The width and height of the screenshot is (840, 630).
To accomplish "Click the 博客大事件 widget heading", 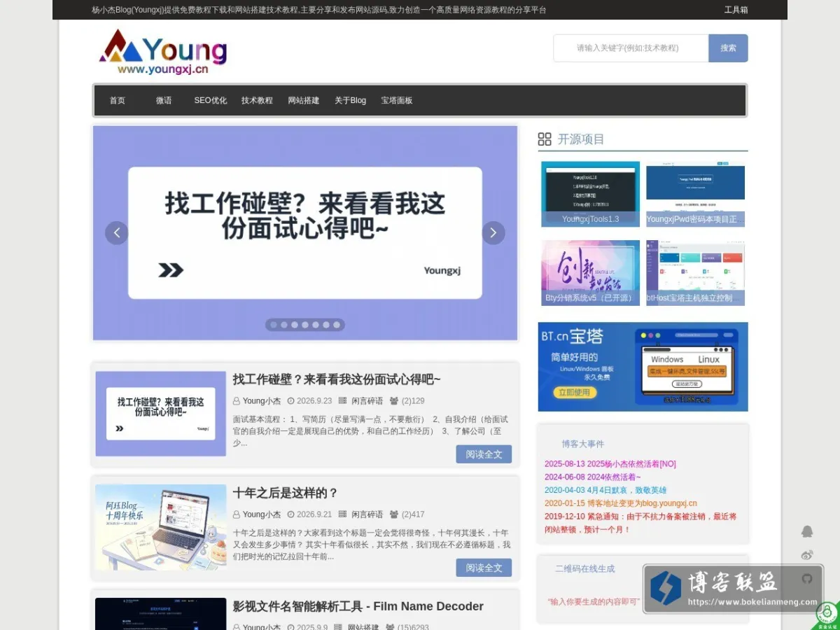I will click(x=582, y=444).
